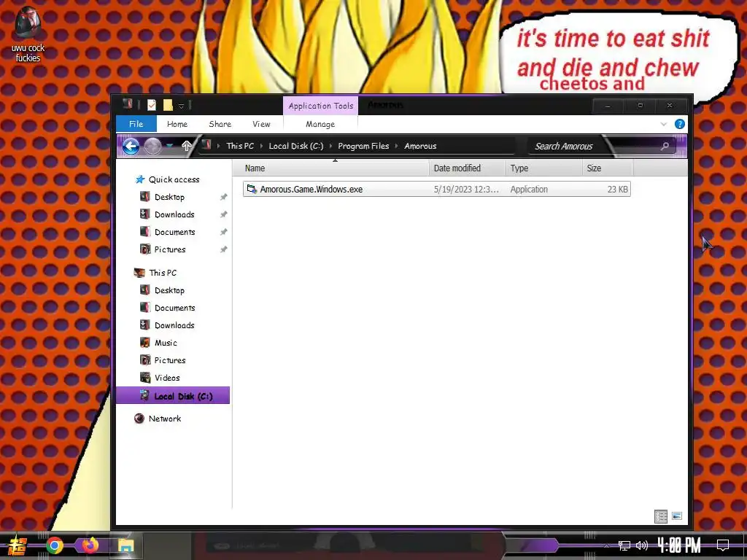Click the File Explorer taskbar icon
Viewport: 747px width, 560px height.
click(x=125, y=545)
